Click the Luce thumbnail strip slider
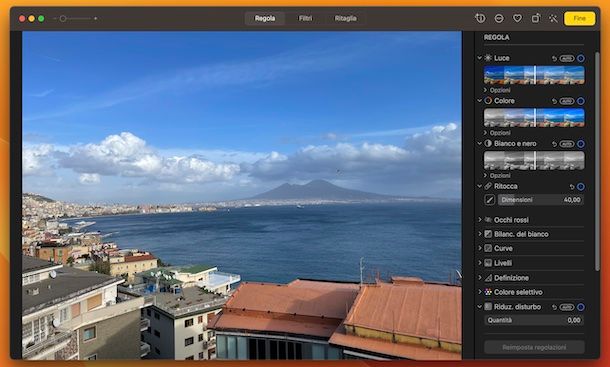Viewport: 610px width, 367px height. click(534, 75)
